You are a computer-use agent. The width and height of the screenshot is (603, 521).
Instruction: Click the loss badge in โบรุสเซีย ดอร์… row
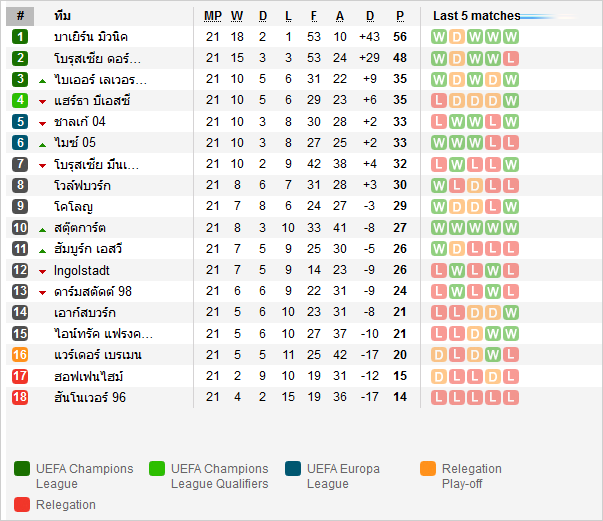click(512, 58)
